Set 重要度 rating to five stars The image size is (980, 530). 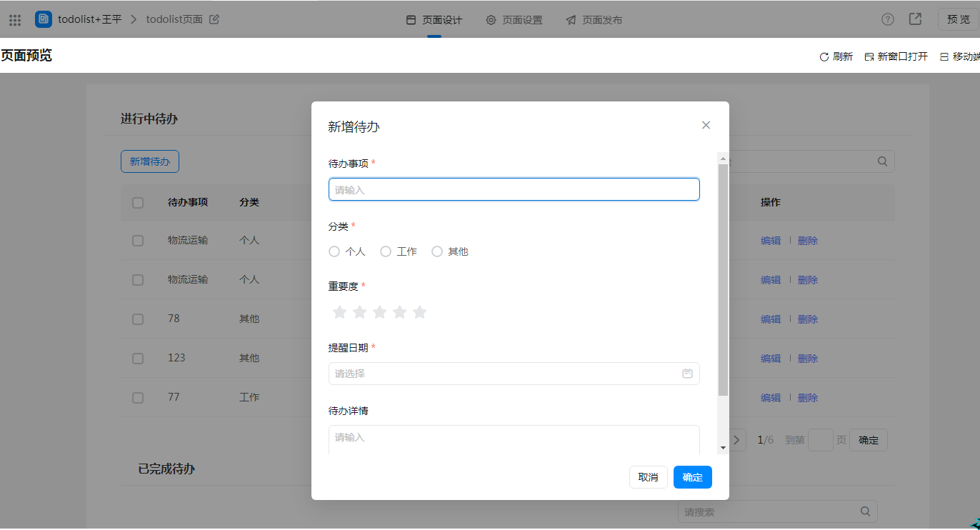pyautogui.click(x=420, y=312)
